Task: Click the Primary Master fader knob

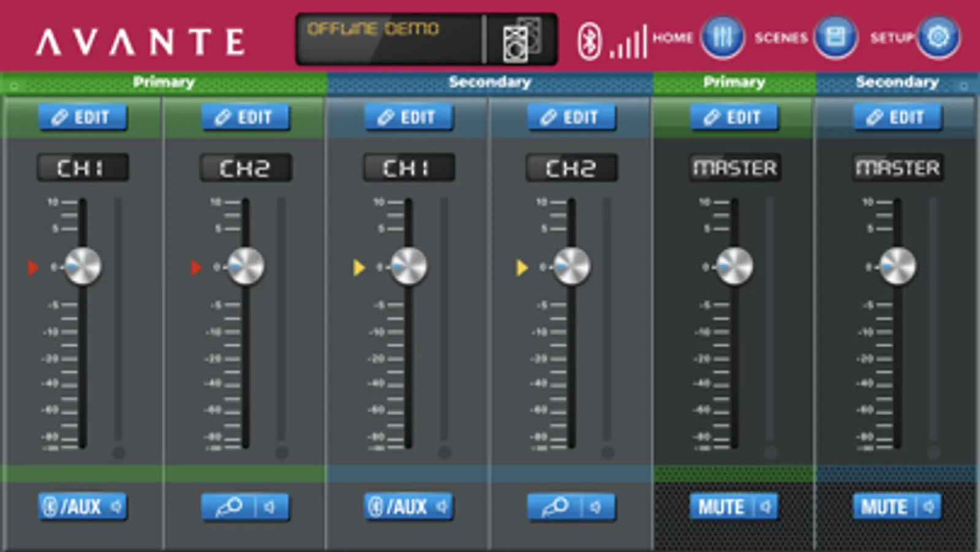Action: click(735, 266)
